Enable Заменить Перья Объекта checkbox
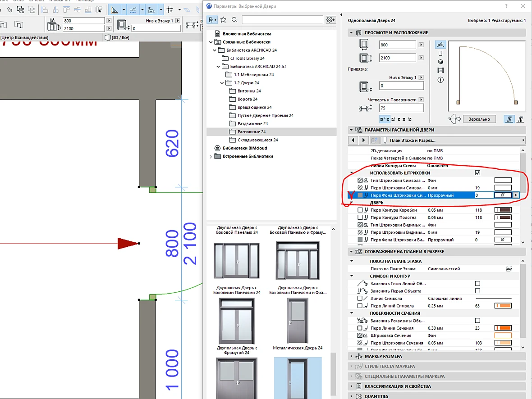 click(478, 291)
